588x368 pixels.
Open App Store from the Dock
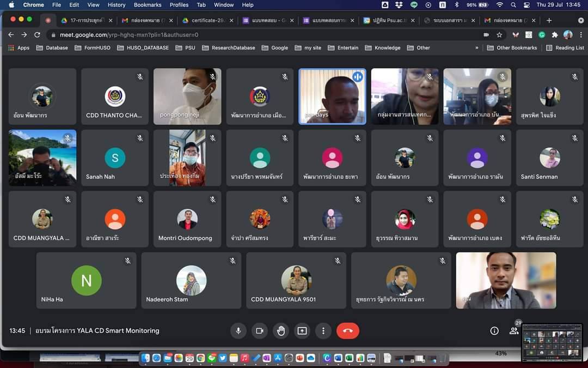(x=278, y=358)
